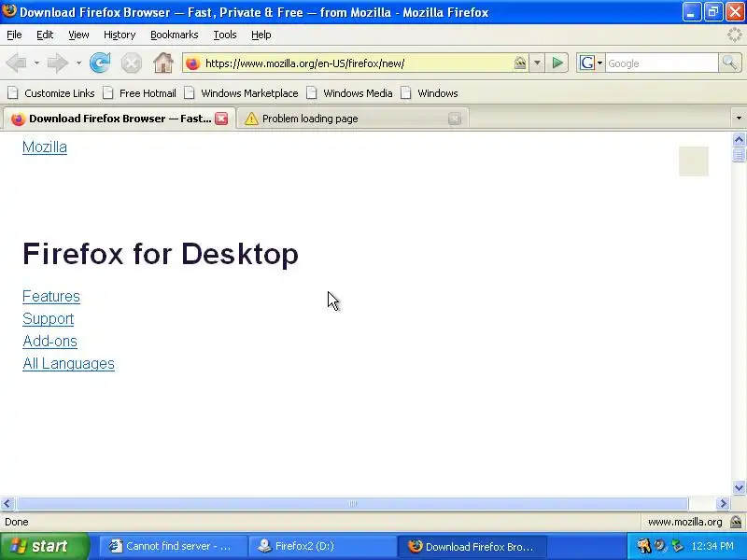
Task: Click the gray placeholder box on the page
Action: [694, 161]
